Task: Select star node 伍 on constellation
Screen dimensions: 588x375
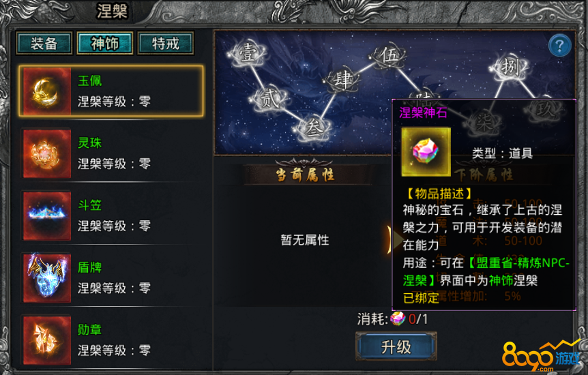Action: 389,56
